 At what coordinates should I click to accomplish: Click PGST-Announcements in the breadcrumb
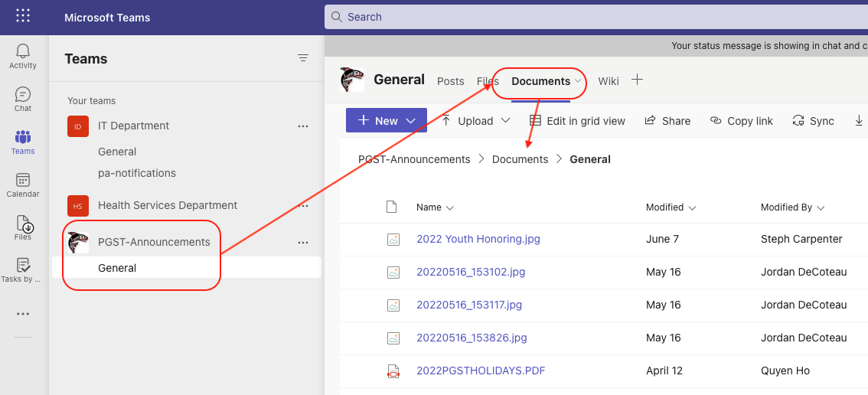coord(414,159)
